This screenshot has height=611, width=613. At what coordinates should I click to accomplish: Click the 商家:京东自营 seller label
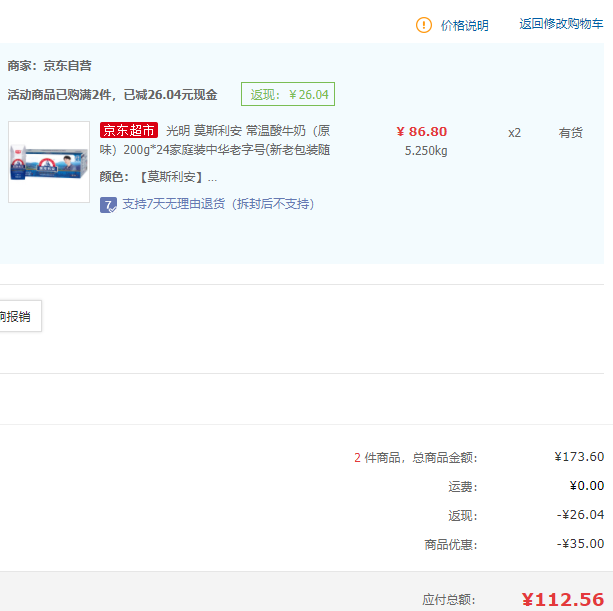(x=49, y=66)
